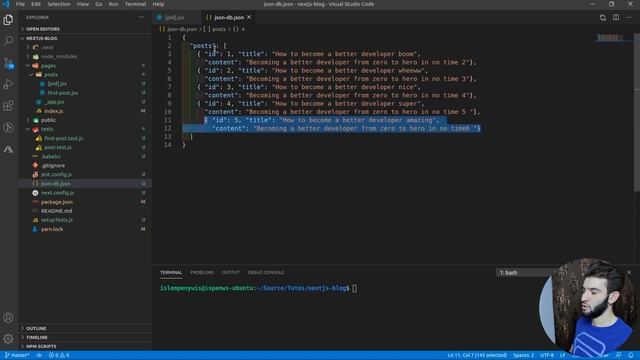Open the Run and Debug view icon
Screen dimensions: 640x360
[x=8, y=84]
